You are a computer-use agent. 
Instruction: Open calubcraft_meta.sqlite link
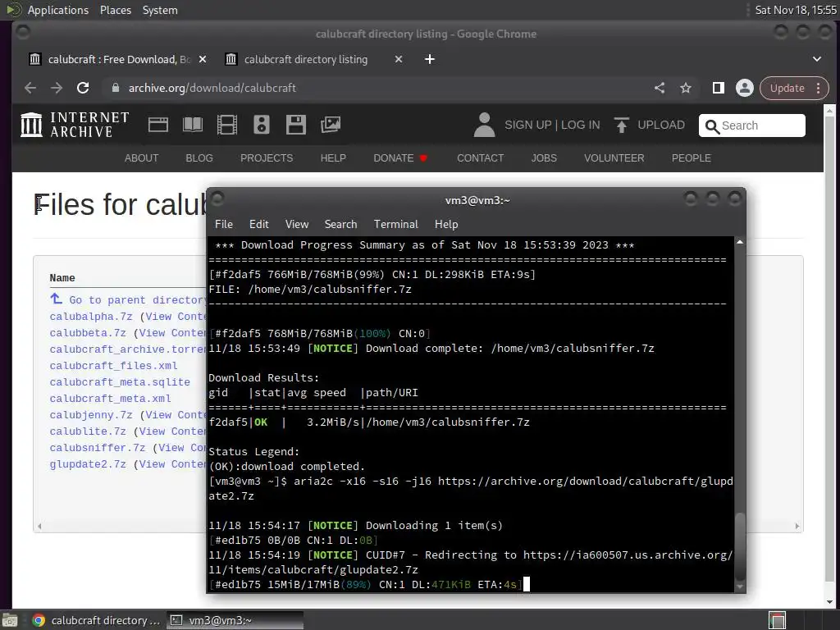click(120, 382)
